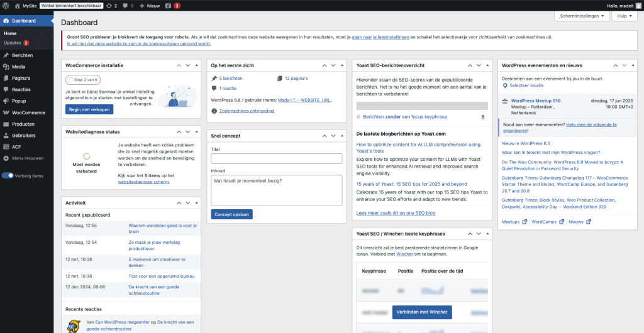
Task: Open WordPress Meetup 010 event link
Action: (536, 101)
